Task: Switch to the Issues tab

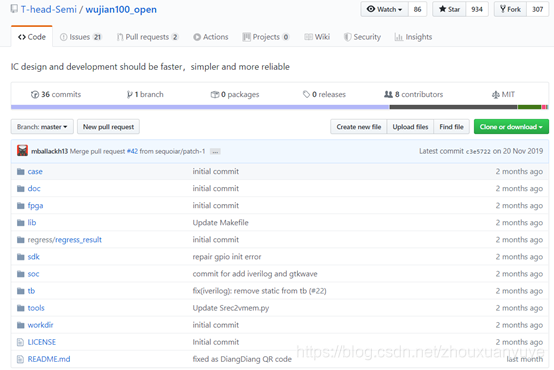Action: 81,37
